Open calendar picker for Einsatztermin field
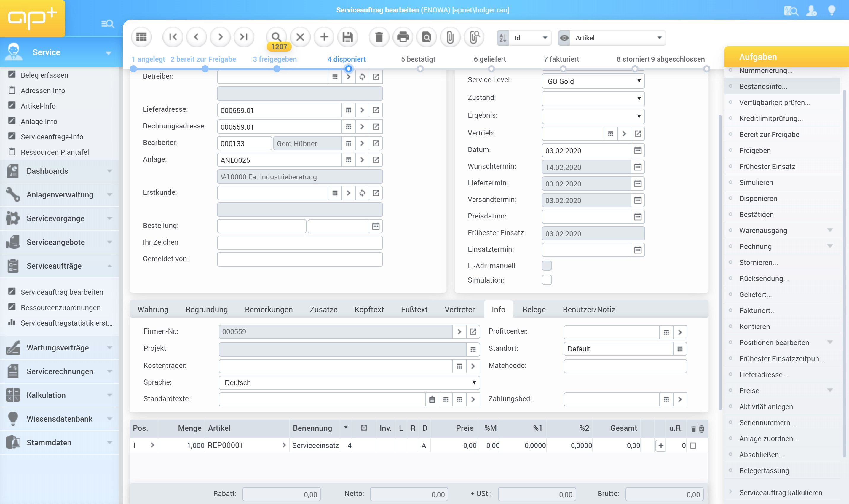Viewport: 849px width, 504px height. [x=637, y=250]
